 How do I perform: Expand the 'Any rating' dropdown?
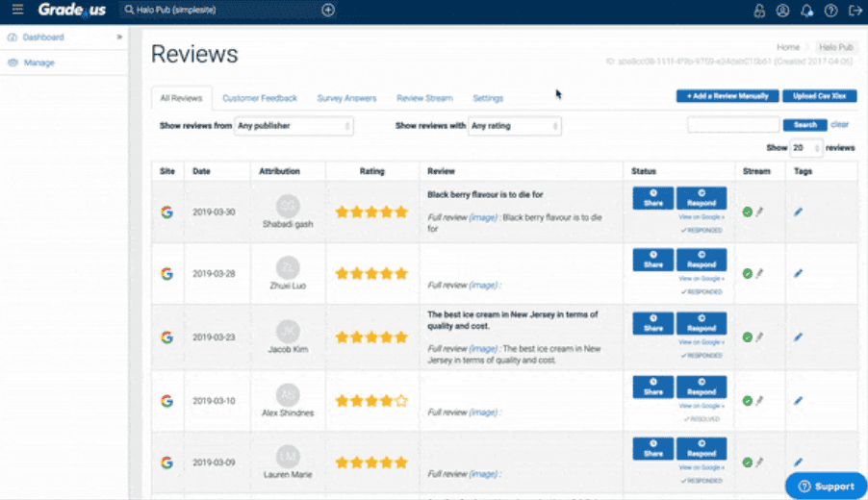click(515, 126)
